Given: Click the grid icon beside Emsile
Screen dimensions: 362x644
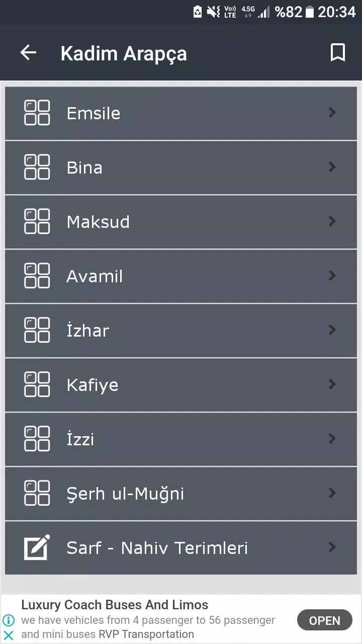Looking at the screenshot, I should (x=37, y=113).
